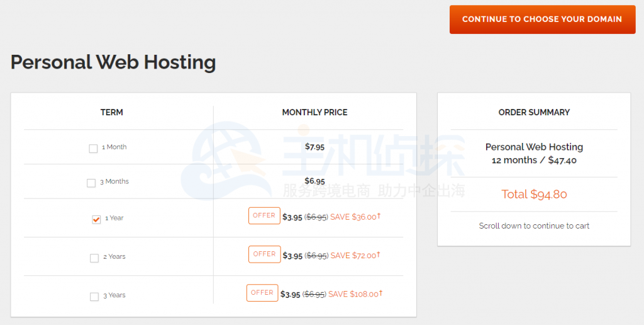Click the ORDER SUMMARY heading

[x=534, y=112]
